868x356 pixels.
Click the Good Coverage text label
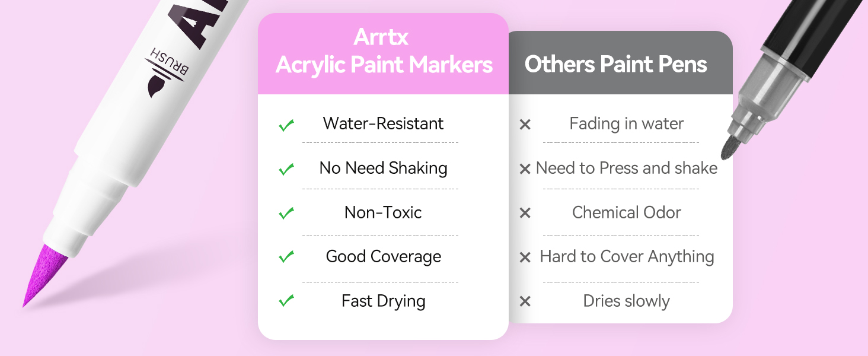click(x=383, y=256)
